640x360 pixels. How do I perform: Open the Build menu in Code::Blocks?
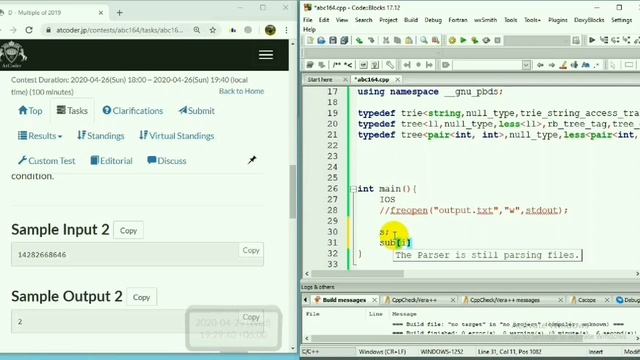pyautogui.click(x=411, y=20)
